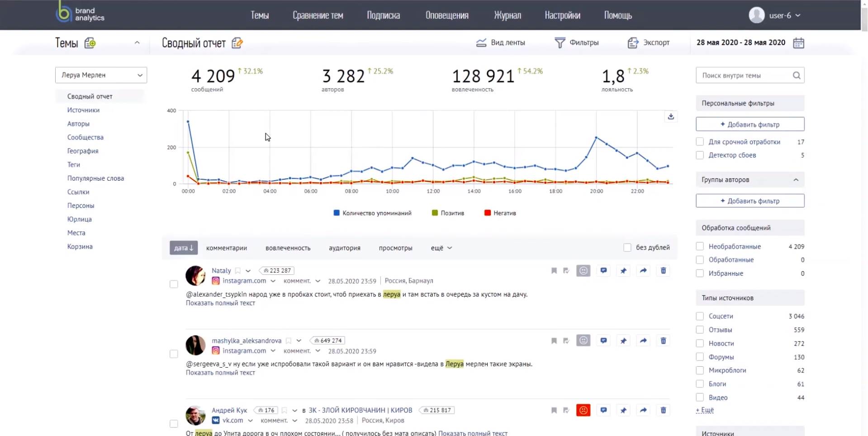
Task: Collapse Группы авторов section
Action: click(796, 180)
